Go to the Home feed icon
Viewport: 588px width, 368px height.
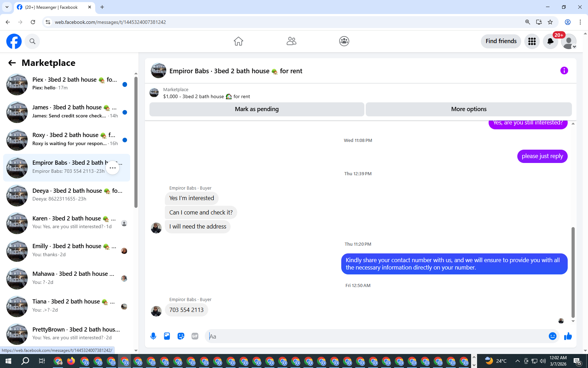coord(238,41)
